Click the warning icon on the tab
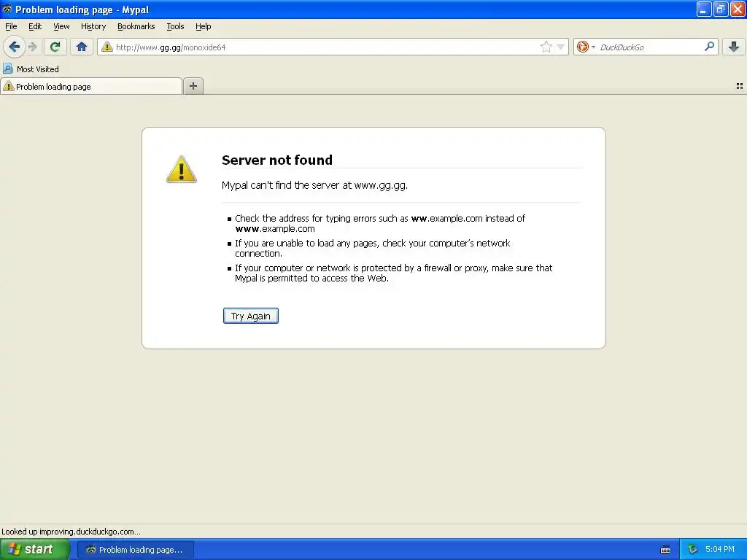Image resolution: width=747 pixels, height=560 pixels. pyautogui.click(x=9, y=86)
